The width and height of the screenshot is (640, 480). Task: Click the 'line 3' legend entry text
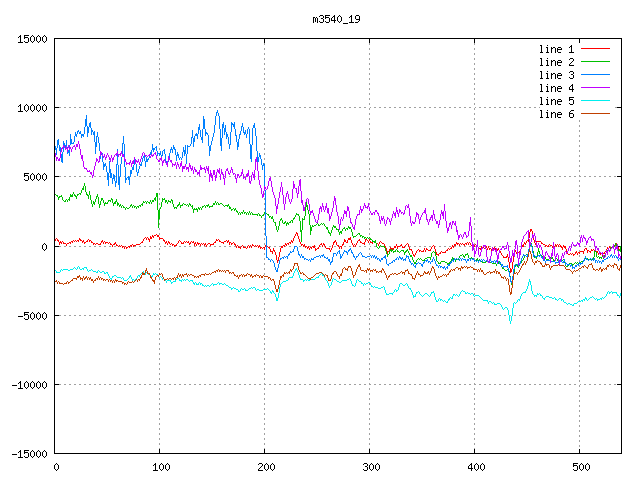coord(556,75)
